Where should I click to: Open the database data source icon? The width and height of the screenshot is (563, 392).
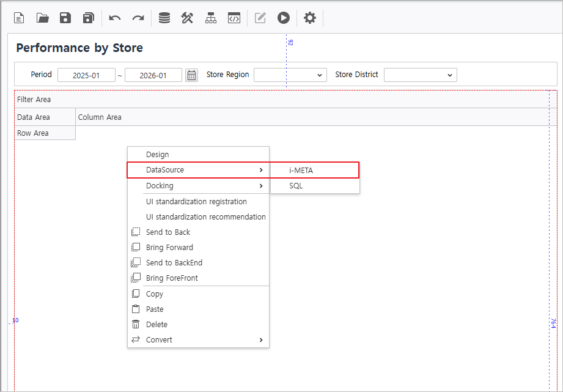(164, 18)
